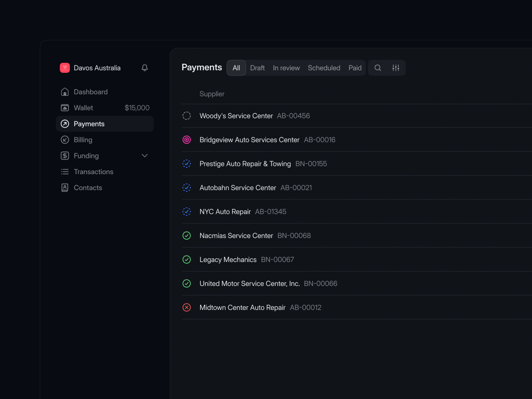Open the Payments sidebar item
This screenshot has height=399, width=532.
(x=89, y=124)
